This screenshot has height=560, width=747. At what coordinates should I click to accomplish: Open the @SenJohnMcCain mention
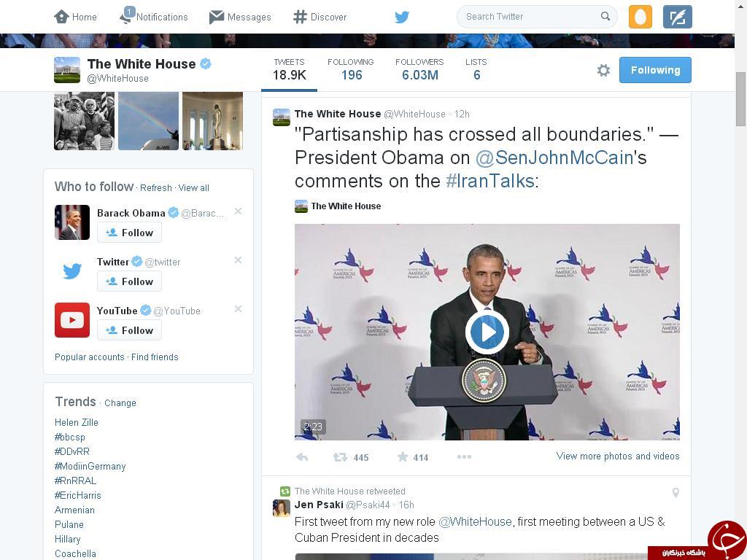554,157
